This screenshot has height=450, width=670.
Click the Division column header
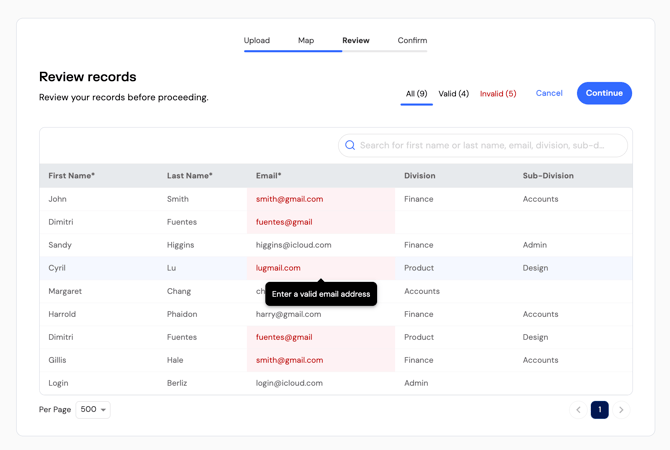pos(420,176)
